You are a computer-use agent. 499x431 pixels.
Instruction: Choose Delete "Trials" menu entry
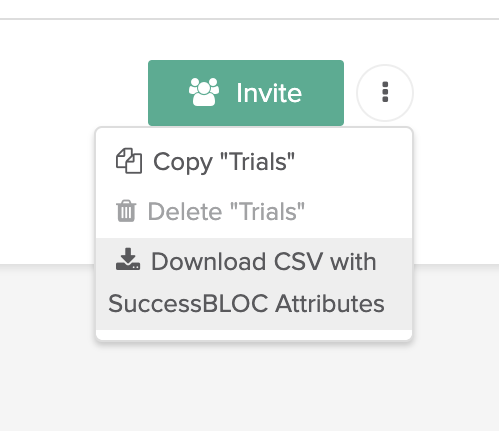coord(254,212)
